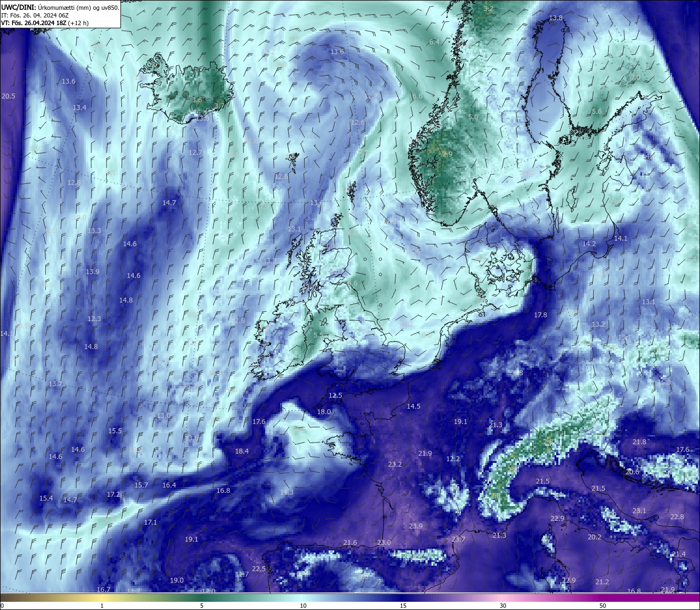Image resolution: width=700 pixels, height=610 pixels.
Task: Click the 15.4 value on the map
Action: click(46, 498)
